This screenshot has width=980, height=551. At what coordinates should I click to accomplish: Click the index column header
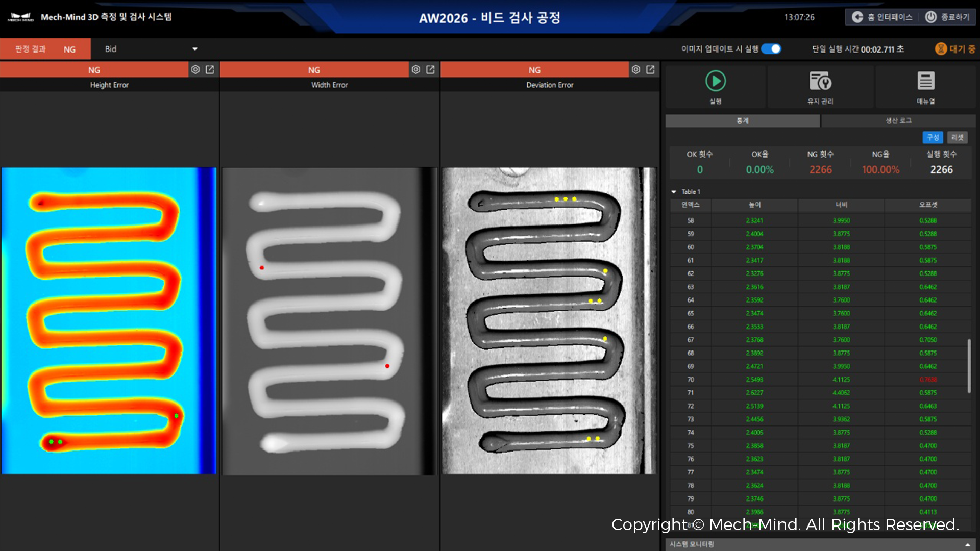[x=691, y=205]
